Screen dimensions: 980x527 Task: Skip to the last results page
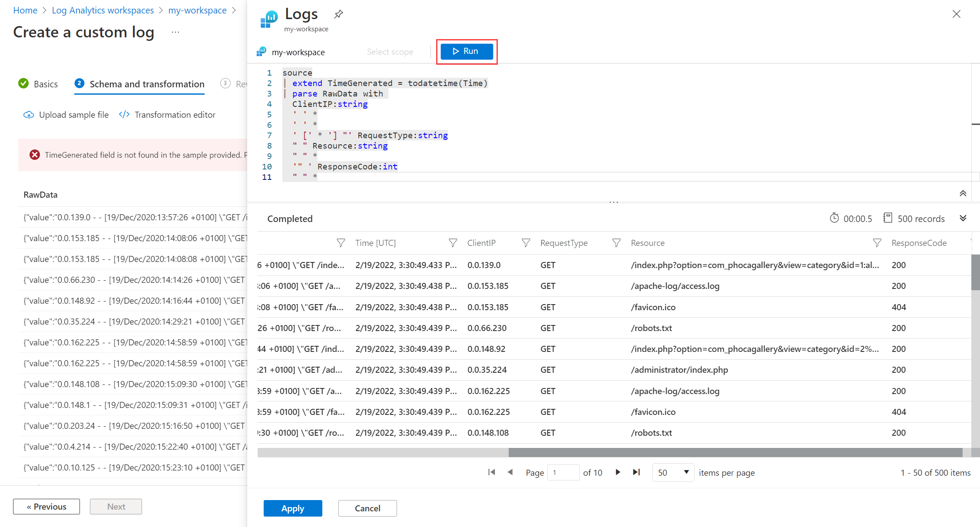click(x=636, y=472)
